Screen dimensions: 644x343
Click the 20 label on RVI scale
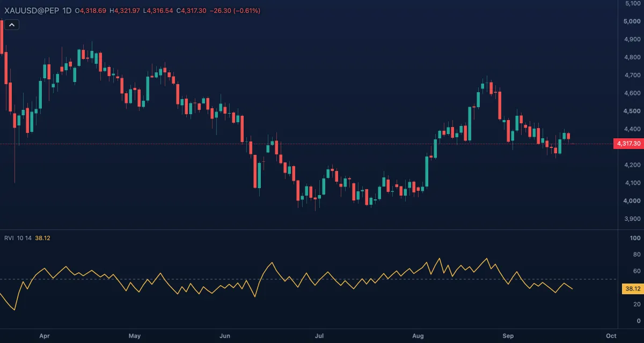click(x=636, y=304)
